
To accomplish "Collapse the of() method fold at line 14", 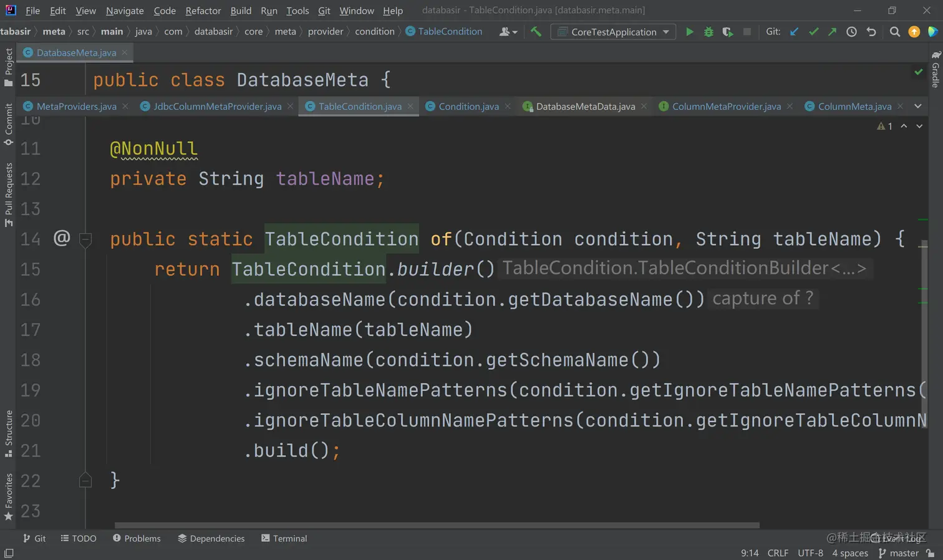I will (x=85, y=239).
